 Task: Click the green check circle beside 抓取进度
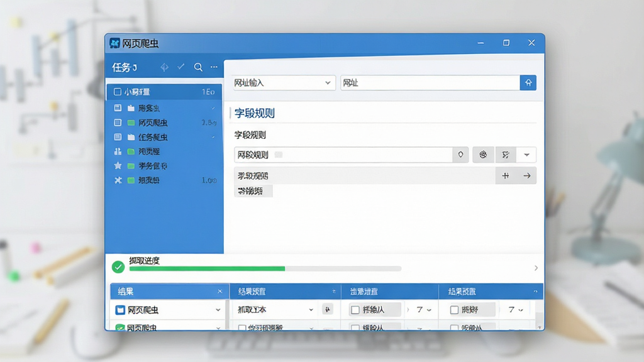pyautogui.click(x=118, y=267)
